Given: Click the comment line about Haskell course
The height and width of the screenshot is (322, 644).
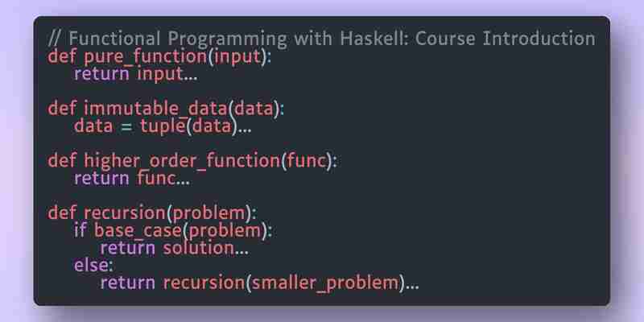Looking at the screenshot, I should point(321,39).
